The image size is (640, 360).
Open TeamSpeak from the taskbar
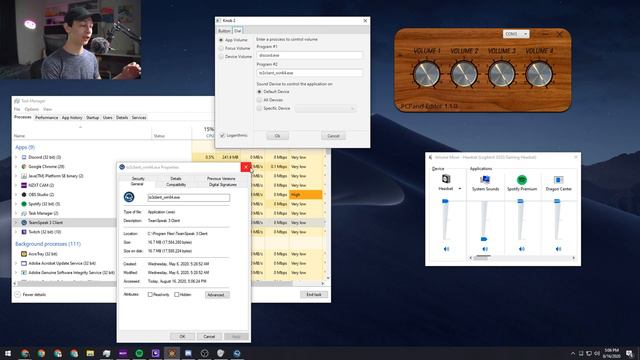click(x=237, y=353)
